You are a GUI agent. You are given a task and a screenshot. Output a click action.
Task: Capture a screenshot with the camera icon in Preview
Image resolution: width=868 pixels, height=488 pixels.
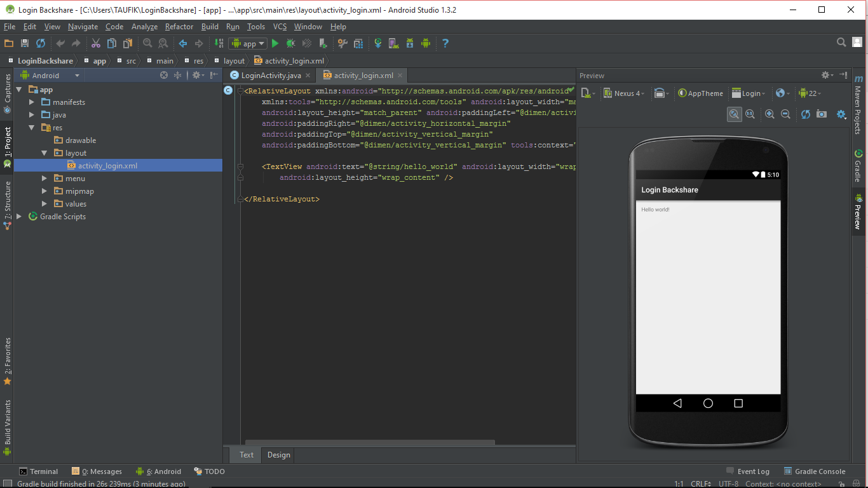pyautogui.click(x=822, y=114)
